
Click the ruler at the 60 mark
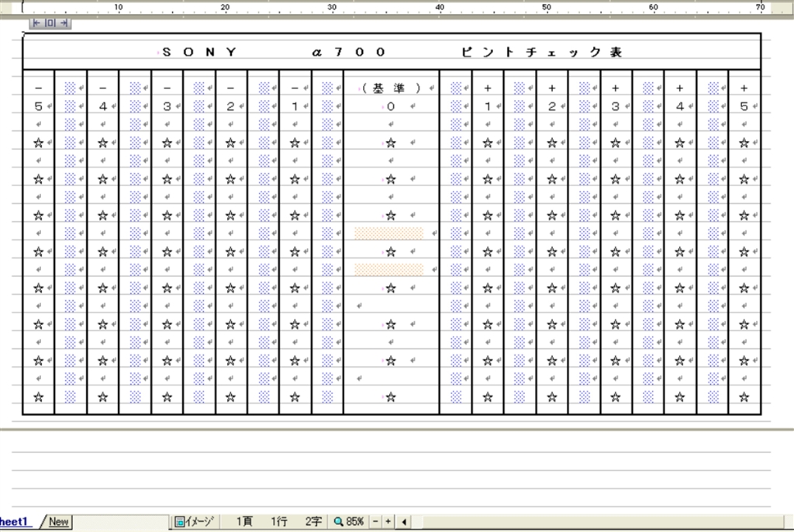tap(653, 7)
